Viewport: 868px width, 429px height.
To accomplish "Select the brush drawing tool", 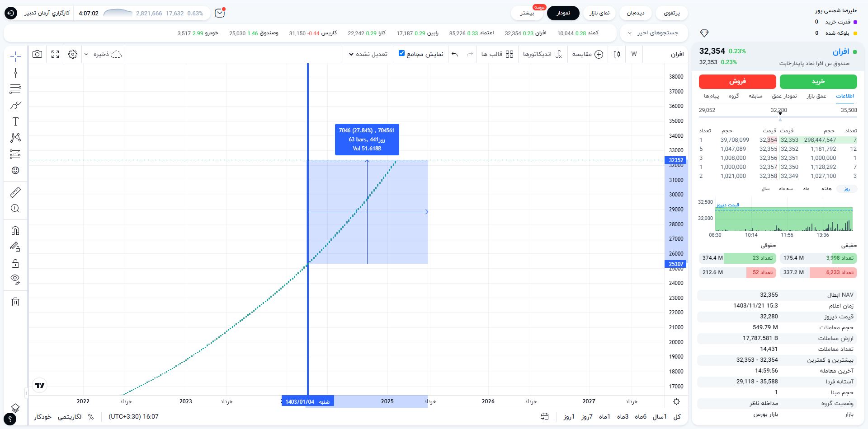I will tap(15, 105).
